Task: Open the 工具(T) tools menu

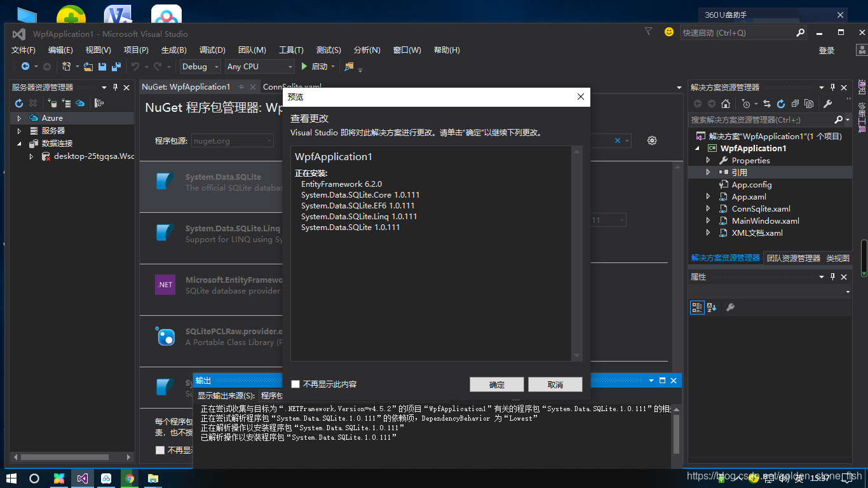Action: click(291, 50)
